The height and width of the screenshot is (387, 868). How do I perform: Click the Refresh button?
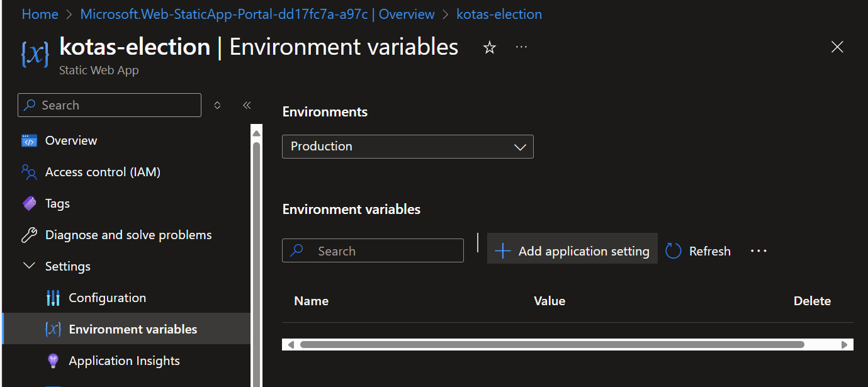(x=699, y=251)
